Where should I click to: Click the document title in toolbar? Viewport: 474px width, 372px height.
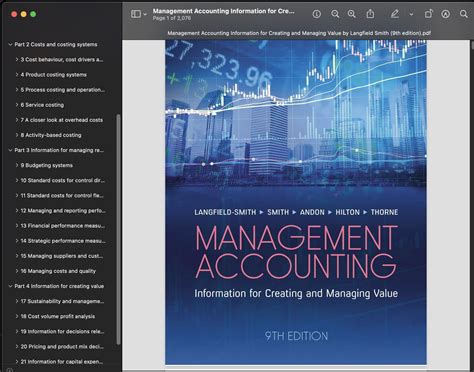pos(223,11)
